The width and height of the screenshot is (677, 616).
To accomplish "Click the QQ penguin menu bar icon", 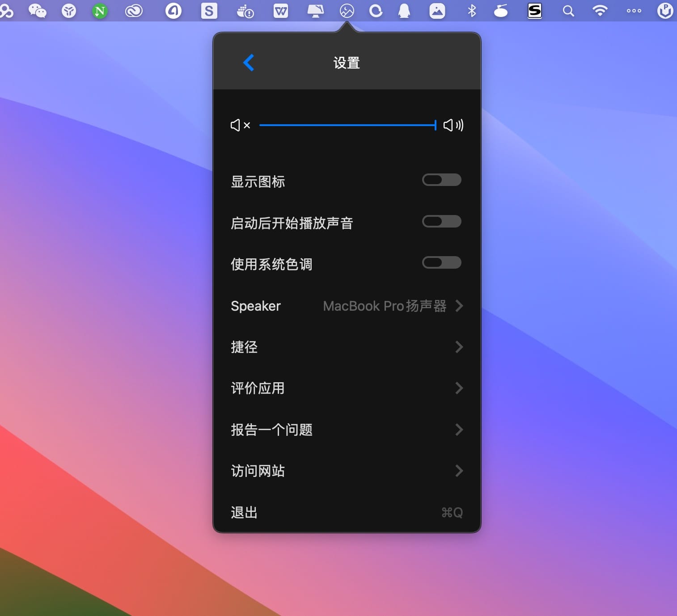I will click(404, 11).
